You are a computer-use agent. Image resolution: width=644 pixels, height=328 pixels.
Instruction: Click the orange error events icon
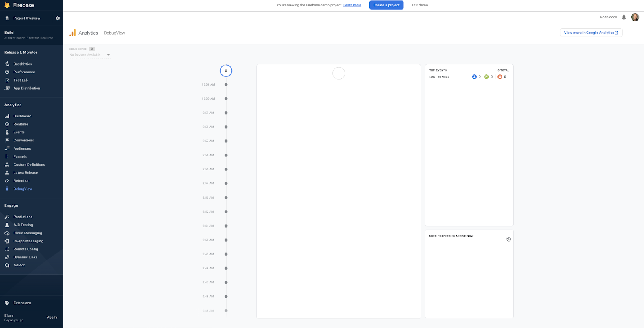click(500, 77)
